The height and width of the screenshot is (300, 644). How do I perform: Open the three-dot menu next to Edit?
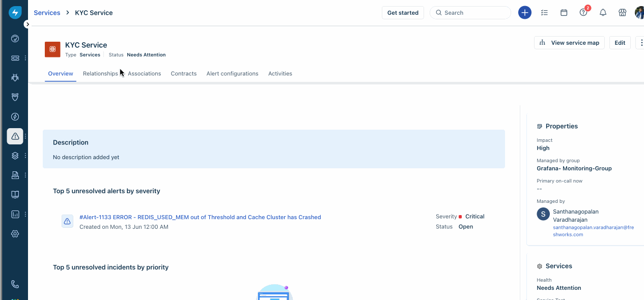coord(640,43)
